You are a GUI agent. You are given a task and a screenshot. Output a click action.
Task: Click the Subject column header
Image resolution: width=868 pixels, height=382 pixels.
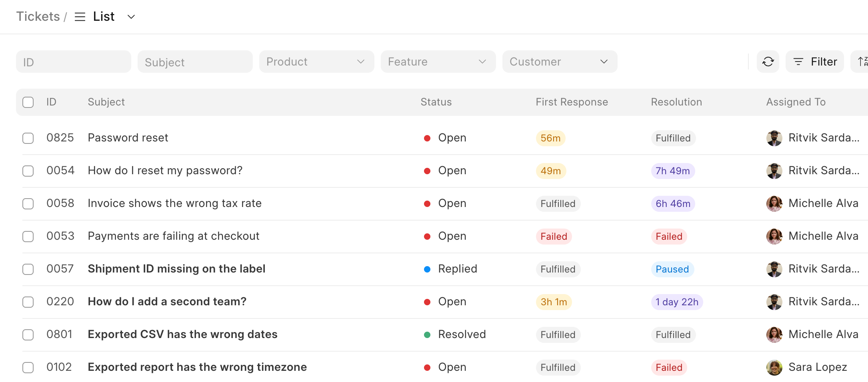(106, 102)
